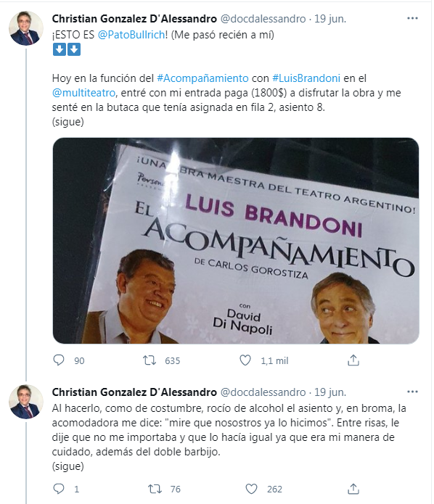Viewport: 434px width, 504px height.
Task: Visit the @multiteatro profile mention
Action: tap(83, 93)
